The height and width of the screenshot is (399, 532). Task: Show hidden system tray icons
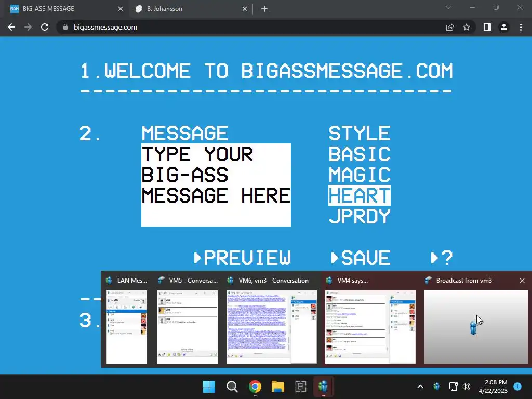pos(420,387)
